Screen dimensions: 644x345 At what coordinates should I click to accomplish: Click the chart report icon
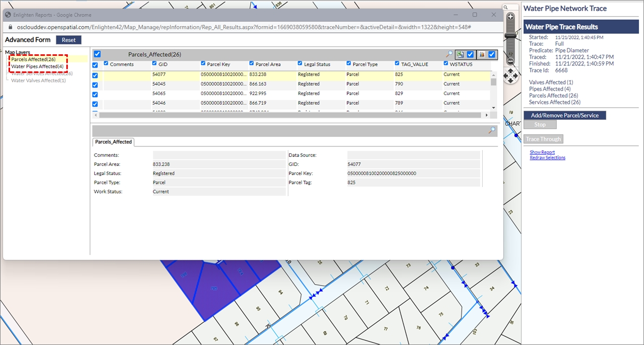click(481, 54)
